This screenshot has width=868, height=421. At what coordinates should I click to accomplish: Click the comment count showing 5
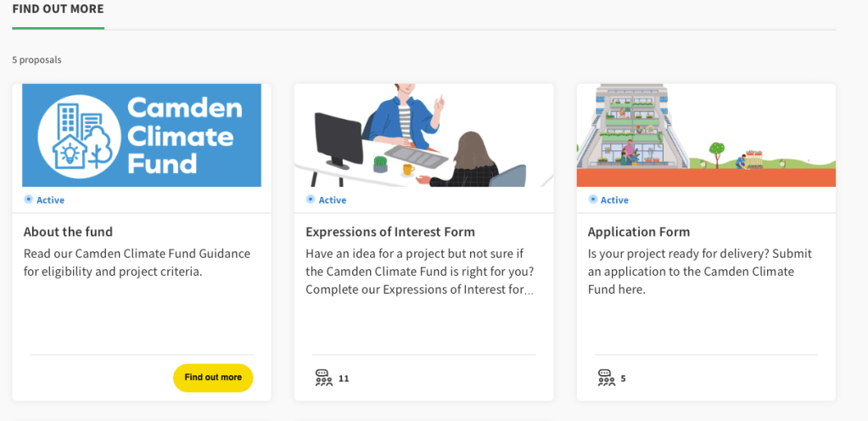(623, 379)
